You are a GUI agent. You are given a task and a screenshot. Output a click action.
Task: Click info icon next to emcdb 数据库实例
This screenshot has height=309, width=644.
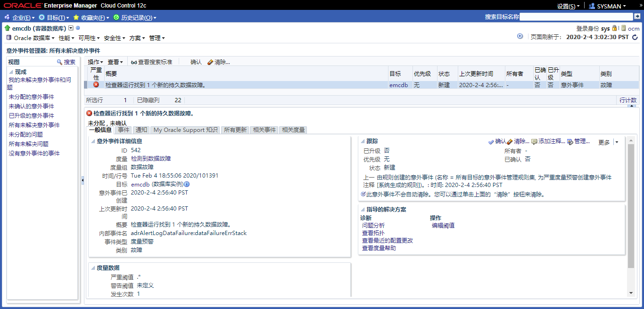(x=187, y=184)
